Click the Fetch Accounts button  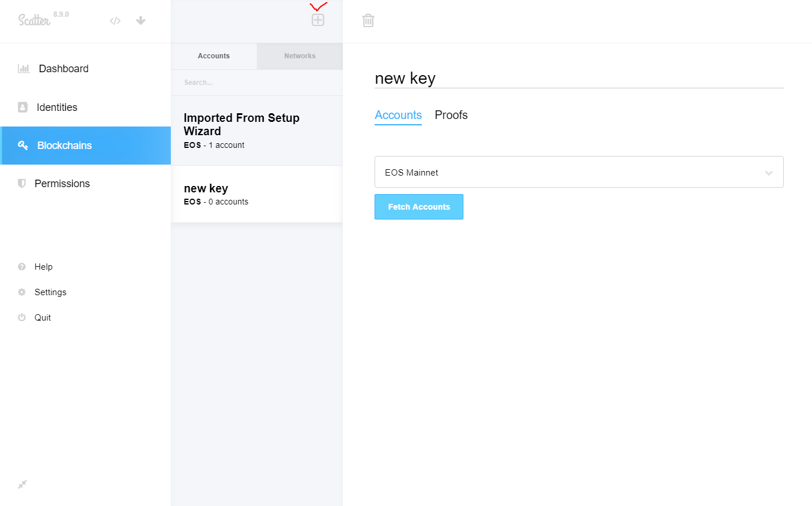[419, 207]
